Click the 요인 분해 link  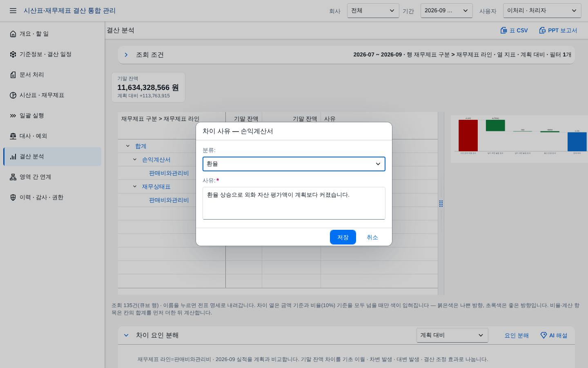pyautogui.click(x=517, y=335)
